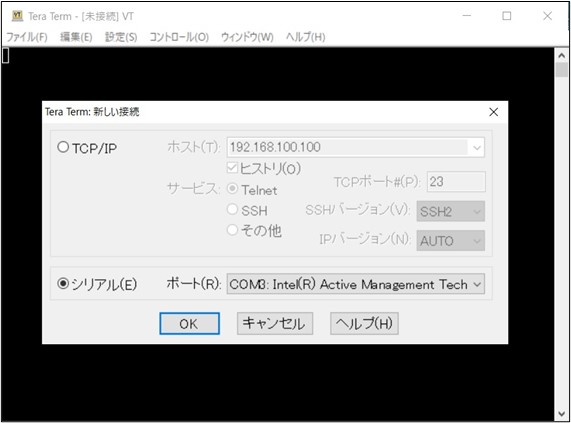
Task: Click the Tera Term application icon in title bar
Action: [17, 16]
